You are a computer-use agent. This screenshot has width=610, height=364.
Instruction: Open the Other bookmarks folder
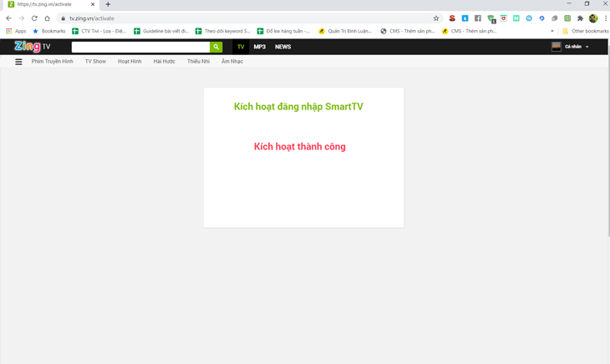[586, 31]
